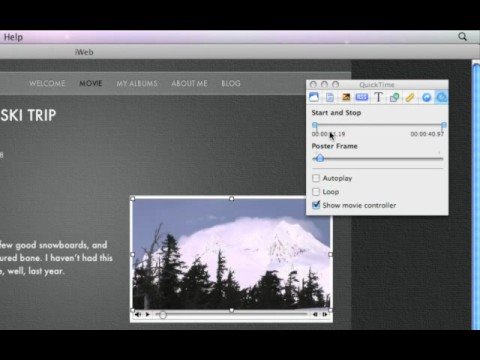This screenshot has width=480, height=360.
Task: Minimize the QuickTime inspector window
Action: tap(324, 84)
